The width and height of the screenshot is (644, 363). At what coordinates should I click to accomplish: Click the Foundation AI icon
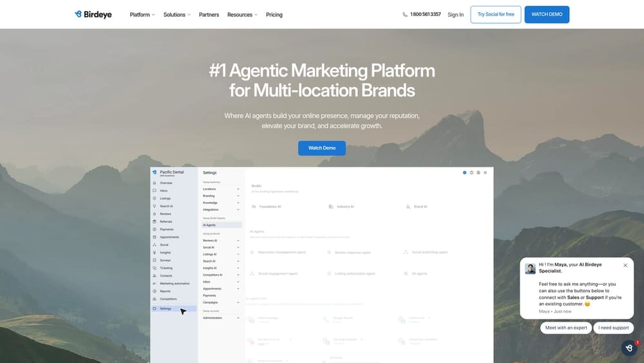254,207
